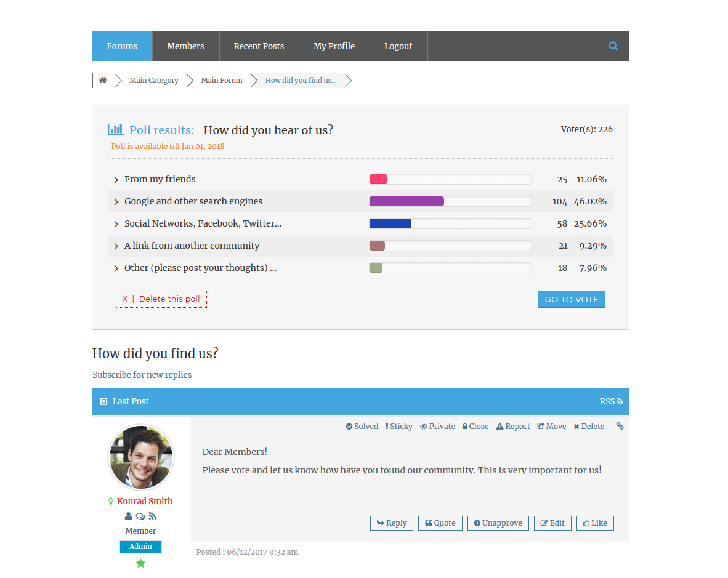Screen dimensions: 728x578
Task: Copy the post permalink via chain icon
Action: click(620, 425)
